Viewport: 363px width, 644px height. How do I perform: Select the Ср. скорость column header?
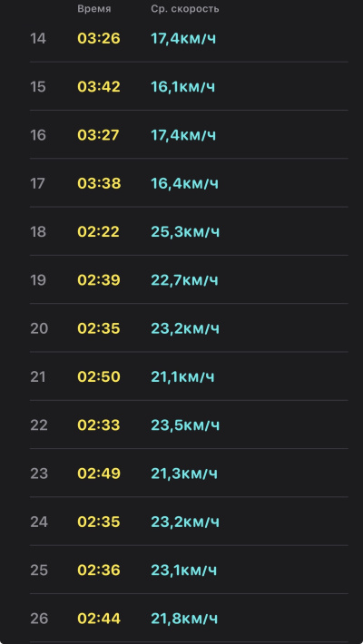tap(184, 9)
